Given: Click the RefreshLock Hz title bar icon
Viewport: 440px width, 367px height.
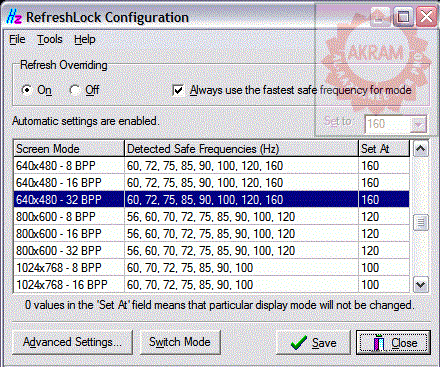Looking at the screenshot, I should point(14,17).
